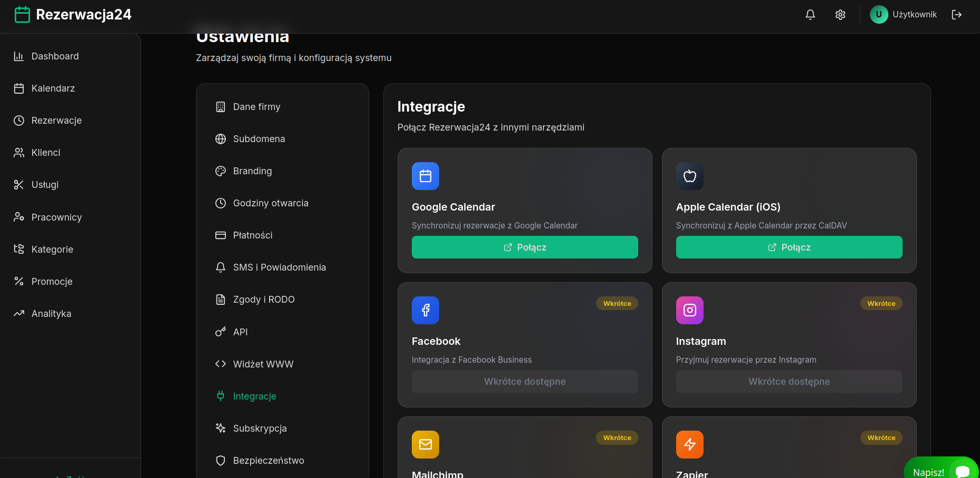Click the notification bell icon

(x=810, y=15)
